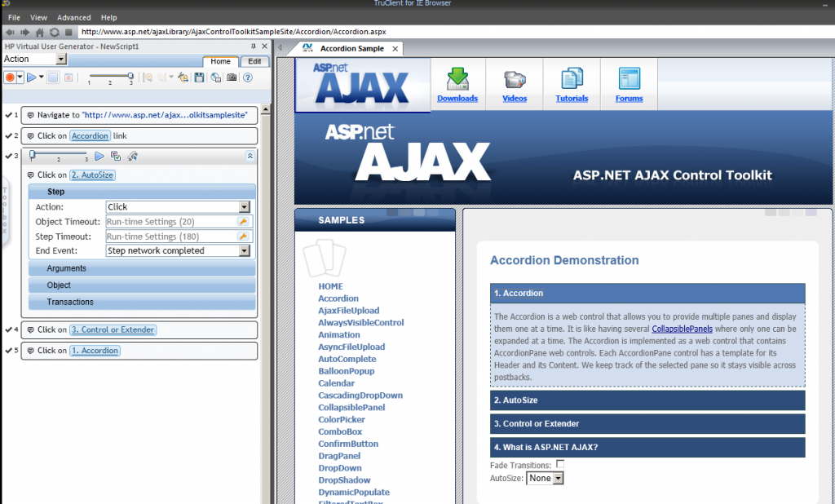Close the Accordion Sample browser tab
Screen dimensions: 835x504
tap(395, 48)
